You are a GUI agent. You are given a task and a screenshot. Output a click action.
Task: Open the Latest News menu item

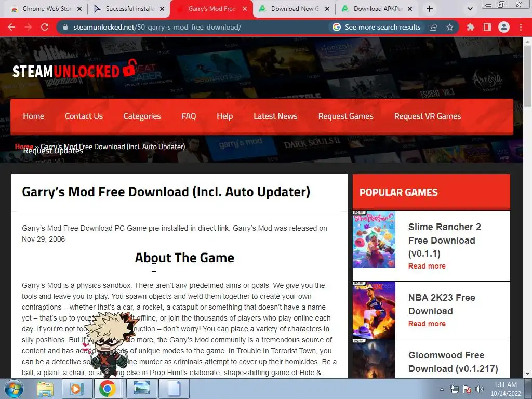[275, 116]
